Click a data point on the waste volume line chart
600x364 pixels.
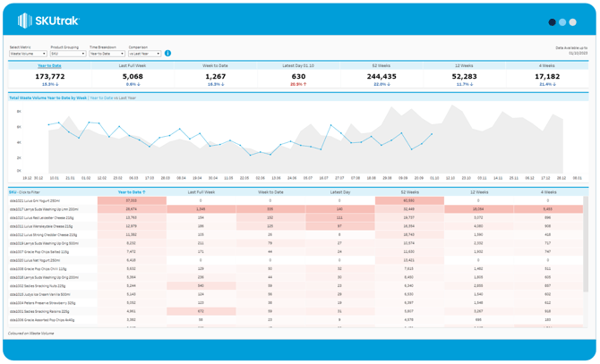coord(60,123)
